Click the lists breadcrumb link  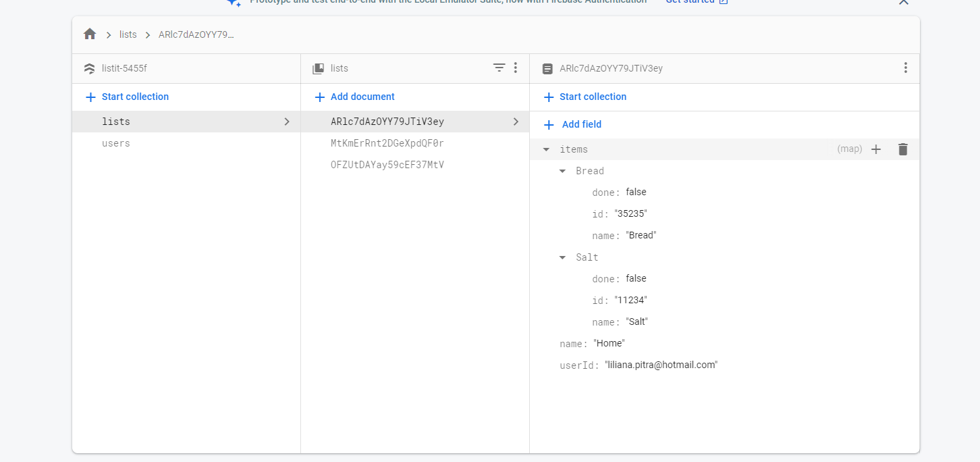[128, 34]
